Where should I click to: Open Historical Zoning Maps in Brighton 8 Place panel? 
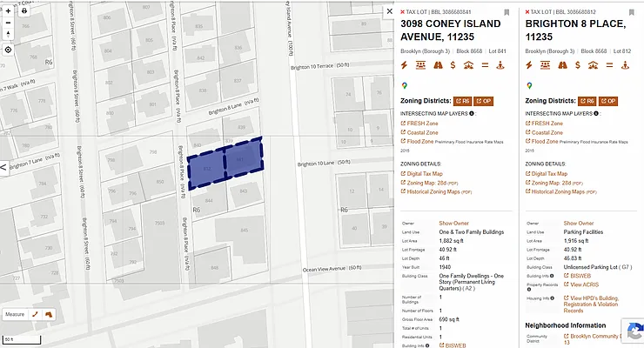click(561, 191)
